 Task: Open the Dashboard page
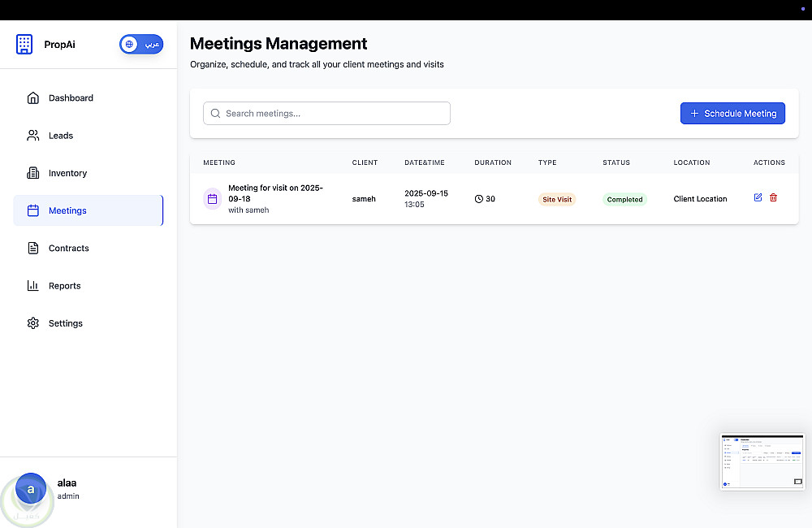click(71, 98)
